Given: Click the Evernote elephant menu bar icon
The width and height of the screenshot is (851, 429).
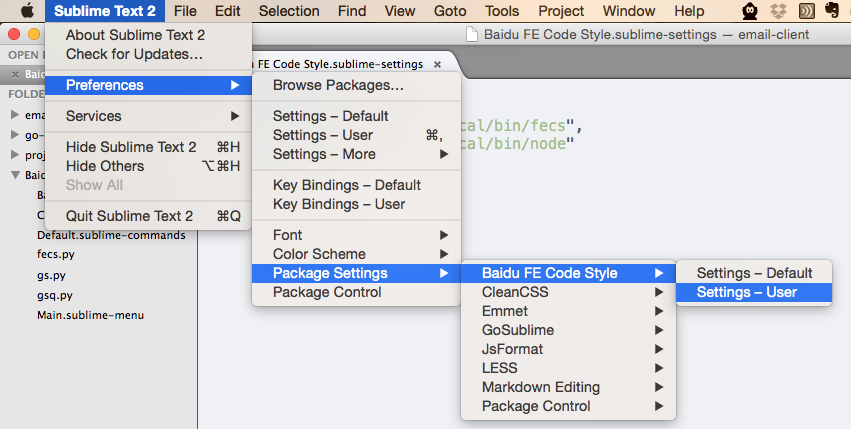Looking at the screenshot, I should click(833, 11).
